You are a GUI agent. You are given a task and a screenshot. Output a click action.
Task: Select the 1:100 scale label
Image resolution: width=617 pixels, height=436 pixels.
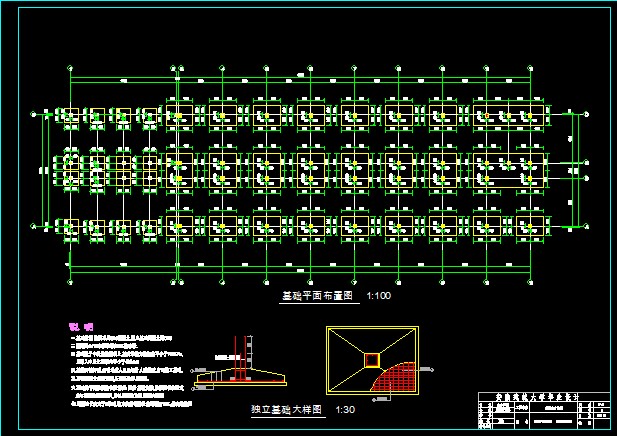(379, 296)
